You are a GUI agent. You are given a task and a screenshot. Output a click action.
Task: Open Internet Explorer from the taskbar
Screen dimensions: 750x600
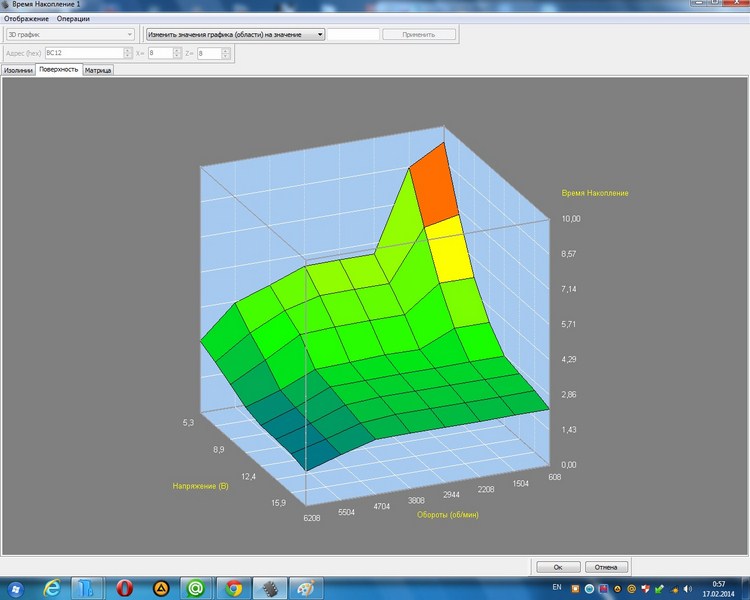coord(53,588)
